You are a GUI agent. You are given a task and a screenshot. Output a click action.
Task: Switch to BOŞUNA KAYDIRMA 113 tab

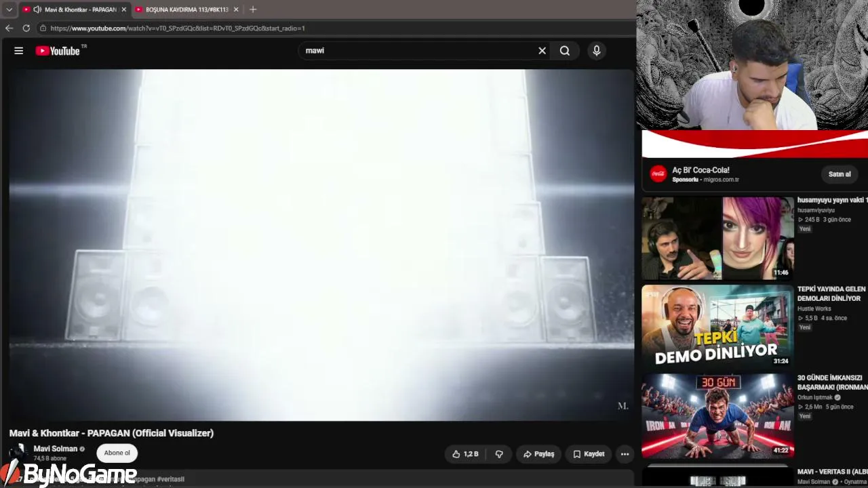point(186,9)
